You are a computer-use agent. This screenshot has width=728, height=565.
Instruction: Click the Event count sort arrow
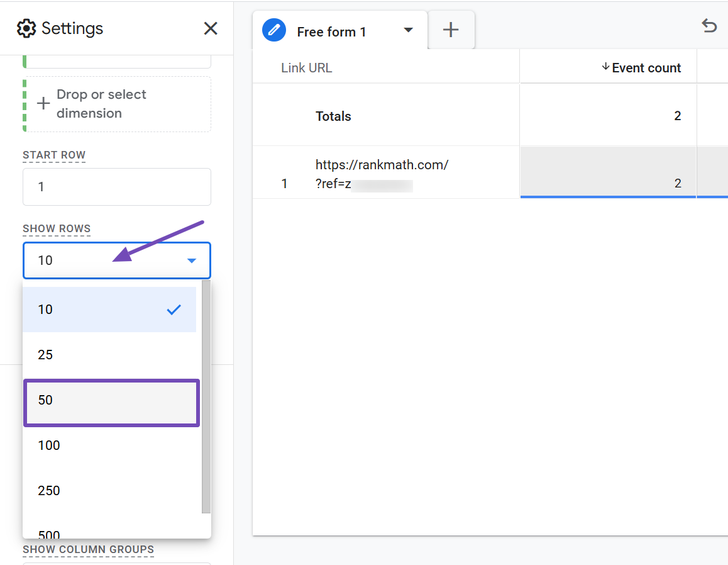tap(605, 67)
